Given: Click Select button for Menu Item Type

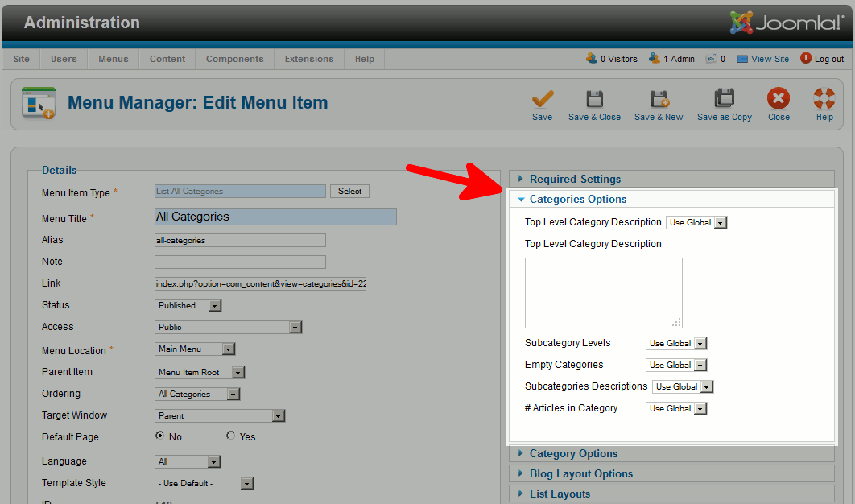Looking at the screenshot, I should [349, 192].
